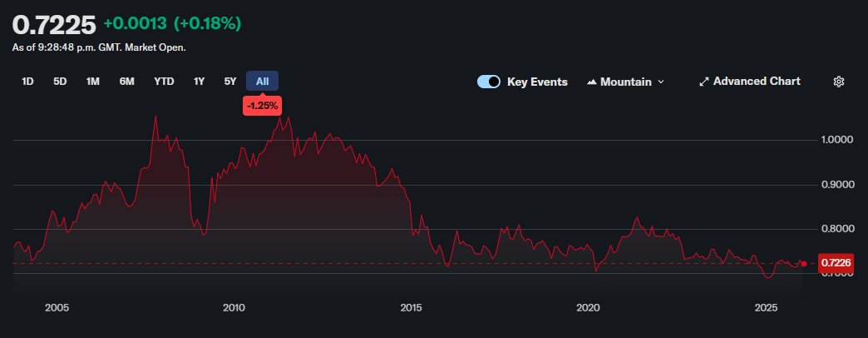Image resolution: width=868 pixels, height=338 pixels.
Task: Click the 2015 year label
Action: (411, 307)
